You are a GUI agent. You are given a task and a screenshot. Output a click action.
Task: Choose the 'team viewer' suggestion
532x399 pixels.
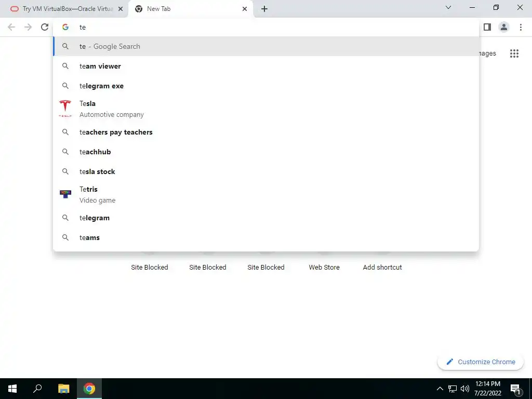pyautogui.click(x=266, y=66)
